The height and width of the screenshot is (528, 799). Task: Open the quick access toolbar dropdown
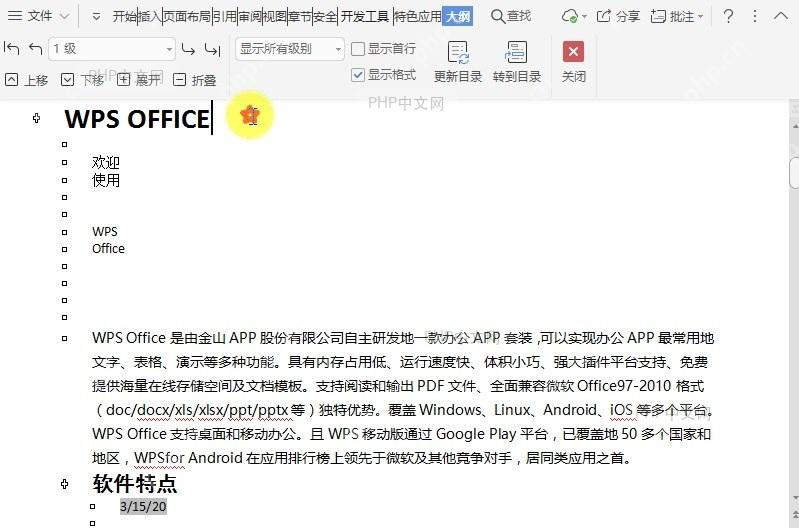(x=96, y=17)
